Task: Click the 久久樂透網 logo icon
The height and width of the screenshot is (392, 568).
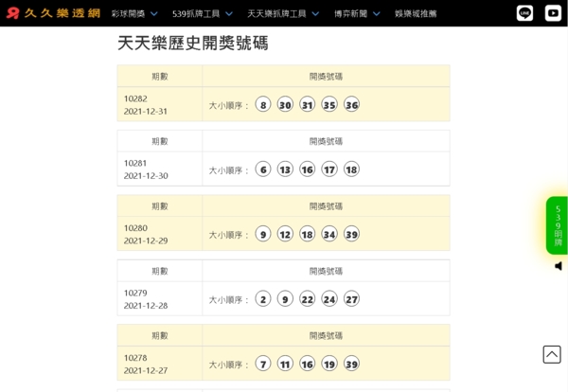Action: click(12, 13)
